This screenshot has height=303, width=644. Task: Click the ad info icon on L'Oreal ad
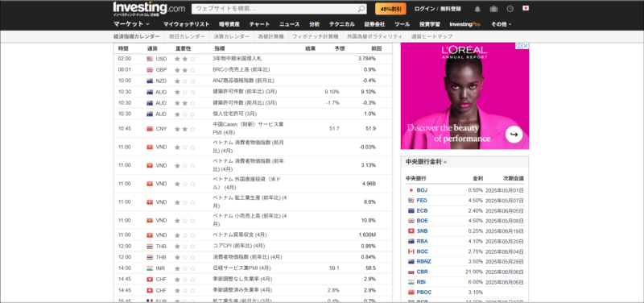pos(518,46)
